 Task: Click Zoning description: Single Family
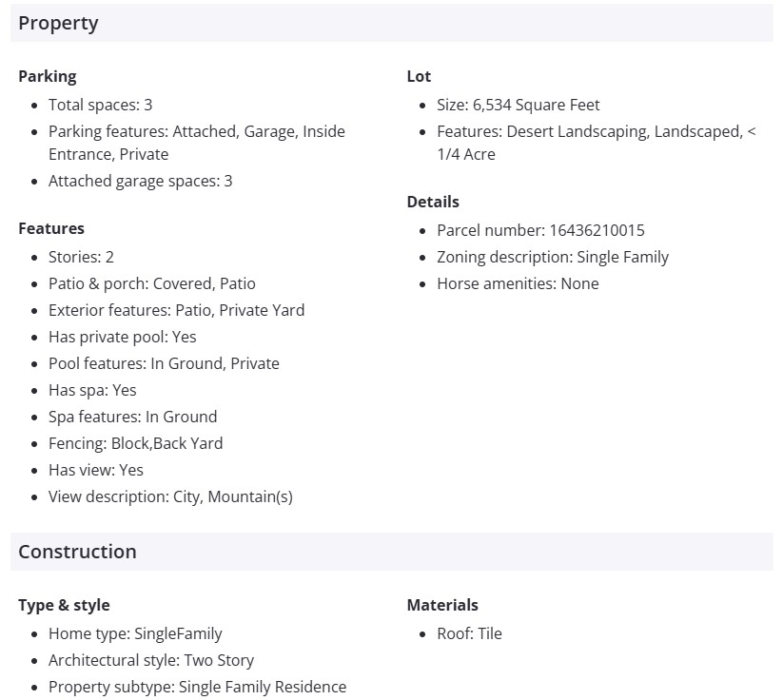(553, 257)
